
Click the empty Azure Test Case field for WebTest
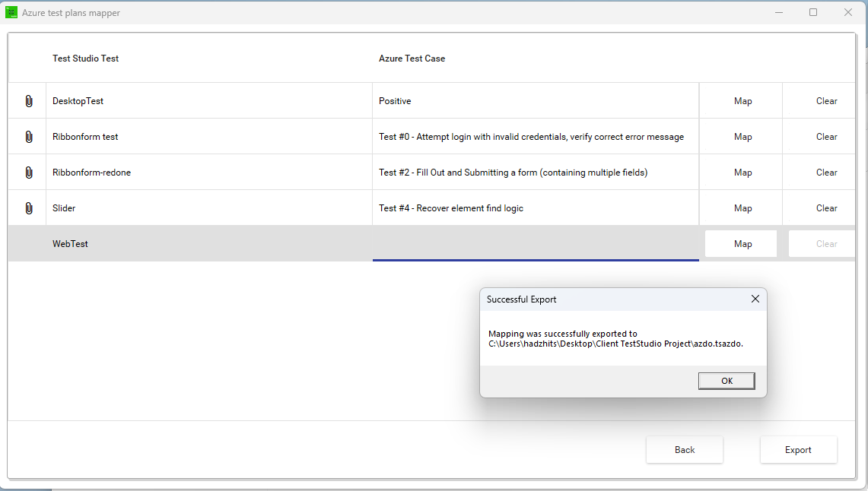point(536,243)
